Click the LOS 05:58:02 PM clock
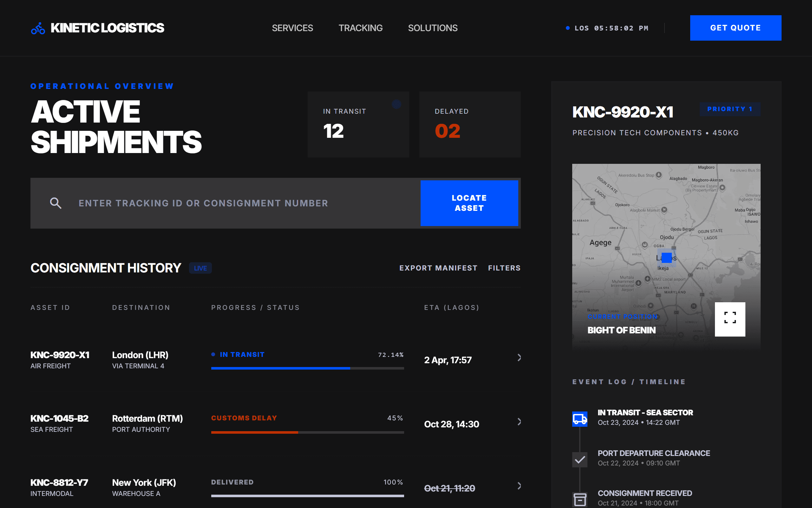812x508 pixels. pos(611,28)
